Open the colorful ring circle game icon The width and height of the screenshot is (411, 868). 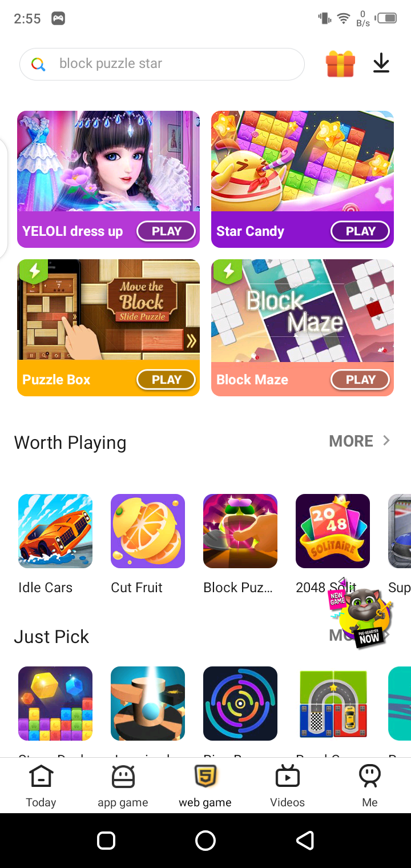coord(240,704)
